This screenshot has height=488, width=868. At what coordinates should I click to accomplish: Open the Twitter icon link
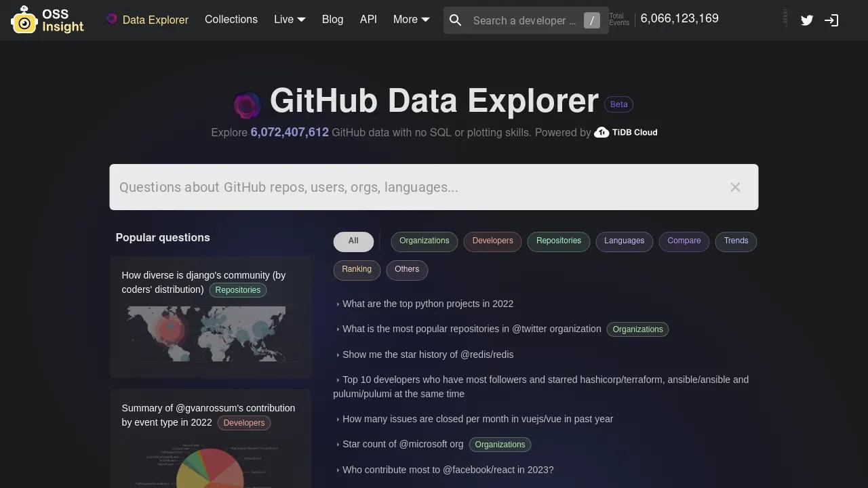pyautogui.click(x=807, y=20)
